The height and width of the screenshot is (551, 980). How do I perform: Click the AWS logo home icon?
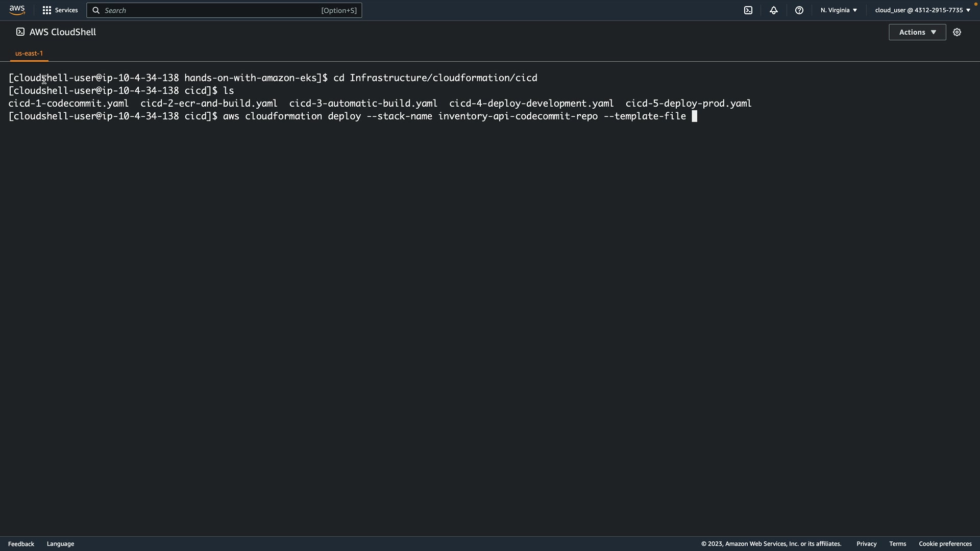pyautogui.click(x=17, y=10)
